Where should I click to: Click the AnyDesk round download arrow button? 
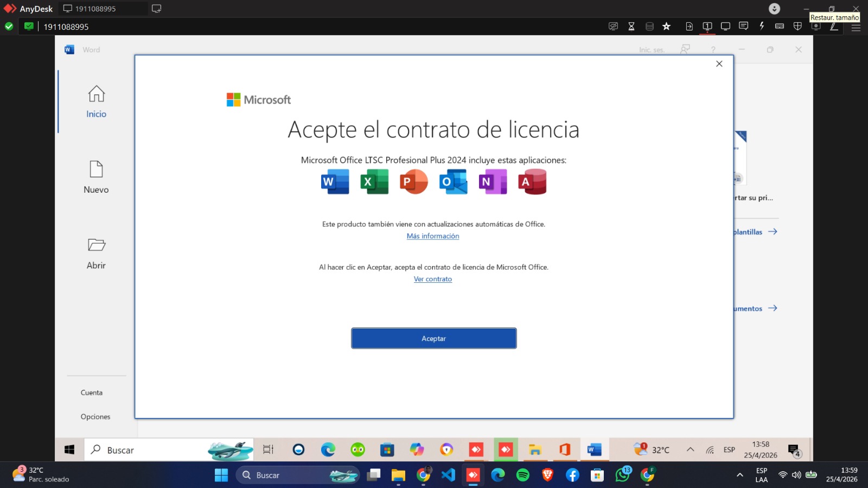775,9
